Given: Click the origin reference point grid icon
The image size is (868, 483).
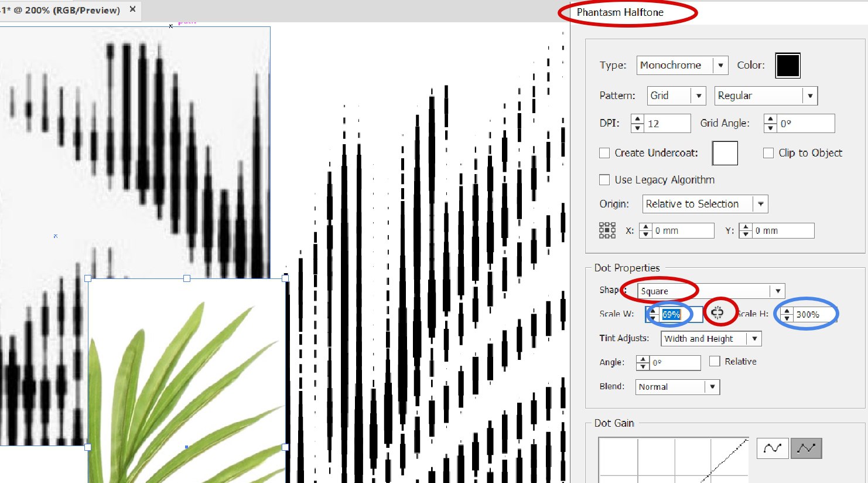Looking at the screenshot, I should click(x=607, y=230).
